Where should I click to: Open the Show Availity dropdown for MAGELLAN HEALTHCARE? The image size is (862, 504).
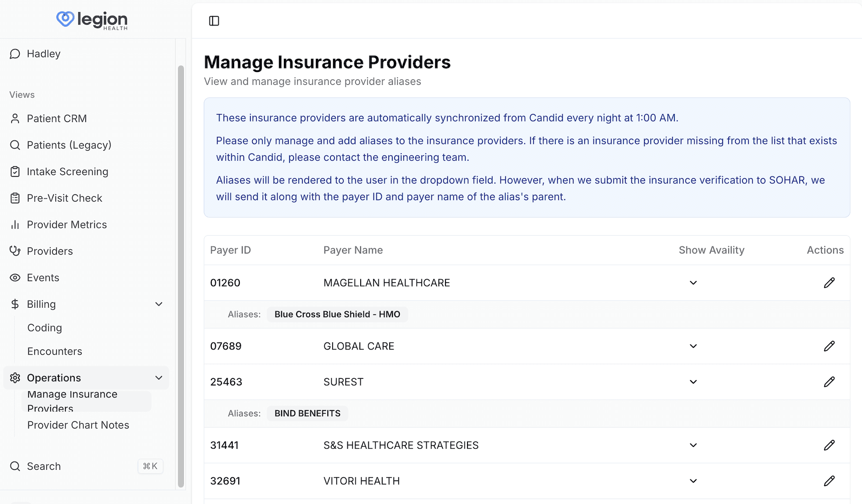[693, 283]
